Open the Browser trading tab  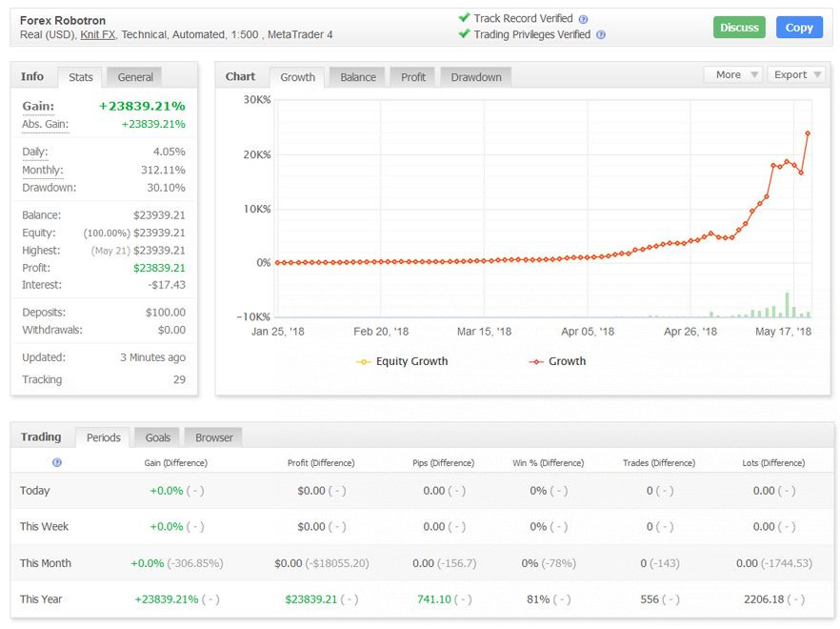[214, 437]
